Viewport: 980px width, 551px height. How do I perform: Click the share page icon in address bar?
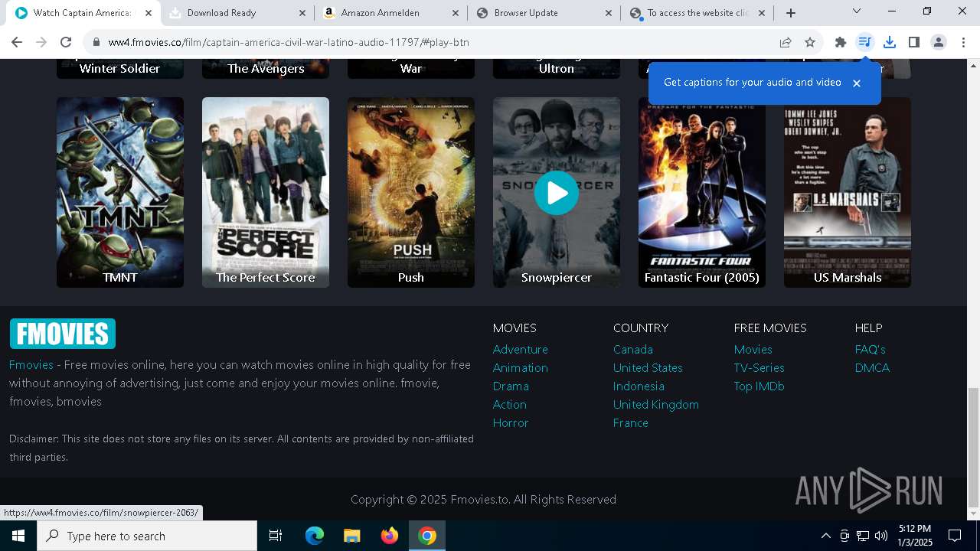(x=786, y=42)
